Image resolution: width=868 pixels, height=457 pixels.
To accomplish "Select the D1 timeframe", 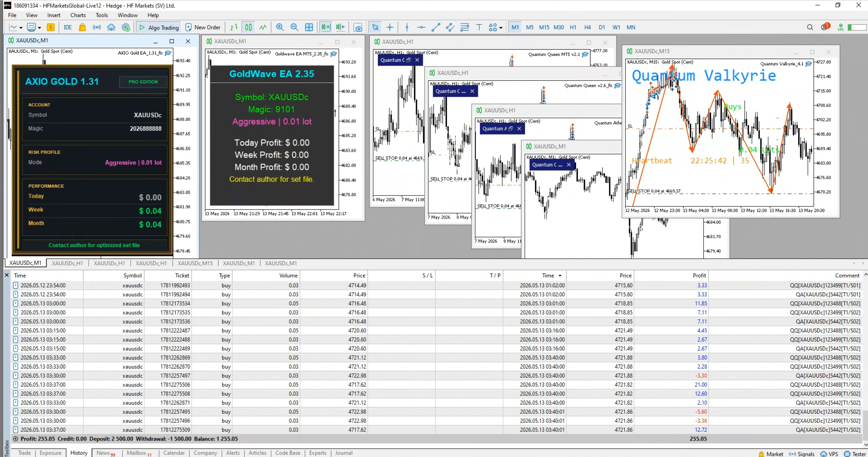I will point(602,27).
